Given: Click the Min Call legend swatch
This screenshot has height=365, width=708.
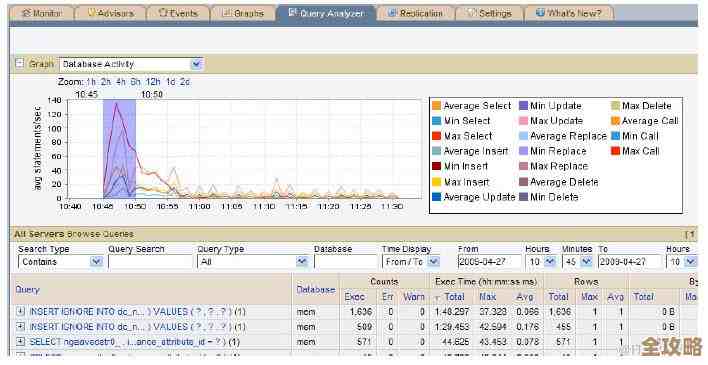Looking at the screenshot, I should pyautogui.click(x=615, y=136).
